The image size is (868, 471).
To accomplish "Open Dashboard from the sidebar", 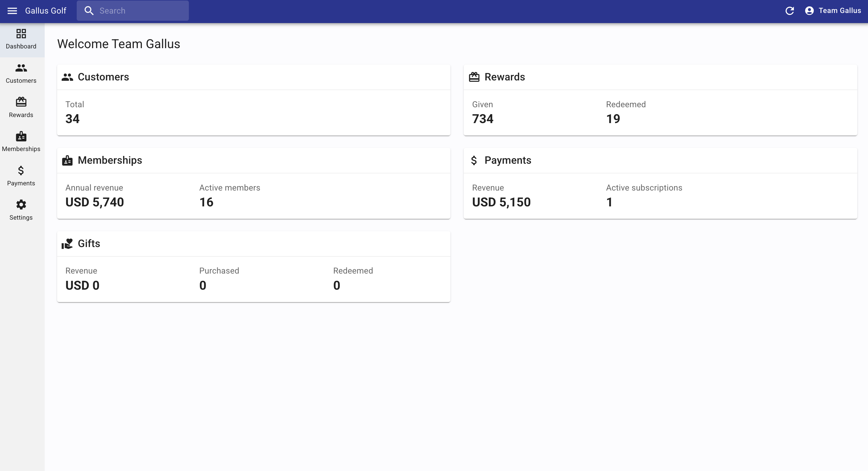I will [21, 39].
